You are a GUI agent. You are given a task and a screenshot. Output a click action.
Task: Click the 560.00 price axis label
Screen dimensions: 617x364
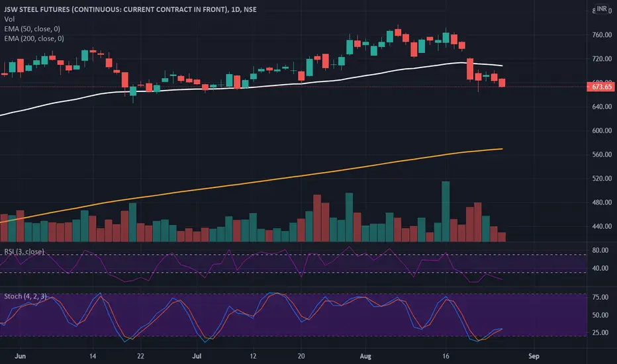(602, 155)
